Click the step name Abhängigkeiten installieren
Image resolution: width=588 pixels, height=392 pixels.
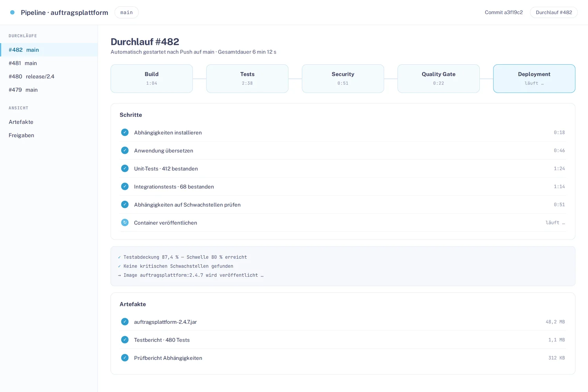pos(168,132)
